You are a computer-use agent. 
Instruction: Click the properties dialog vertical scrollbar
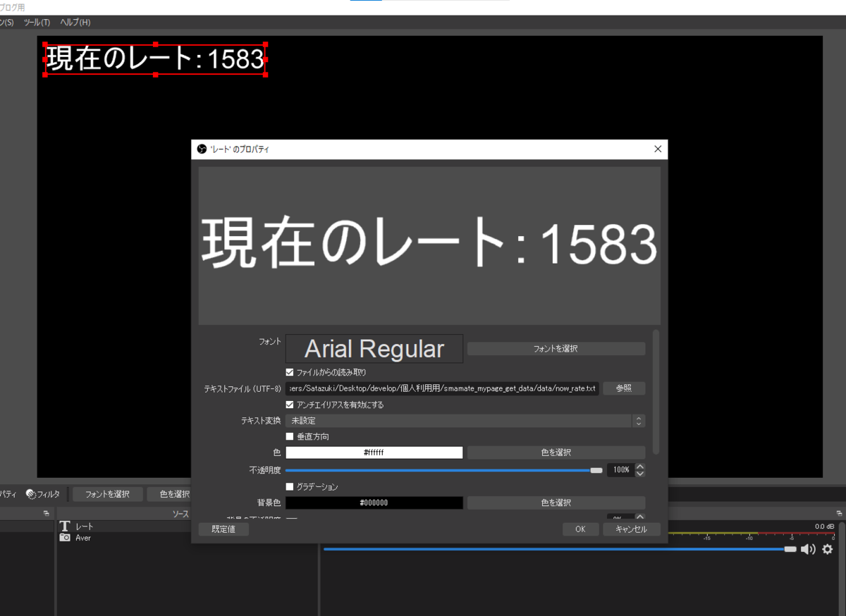point(656,392)
